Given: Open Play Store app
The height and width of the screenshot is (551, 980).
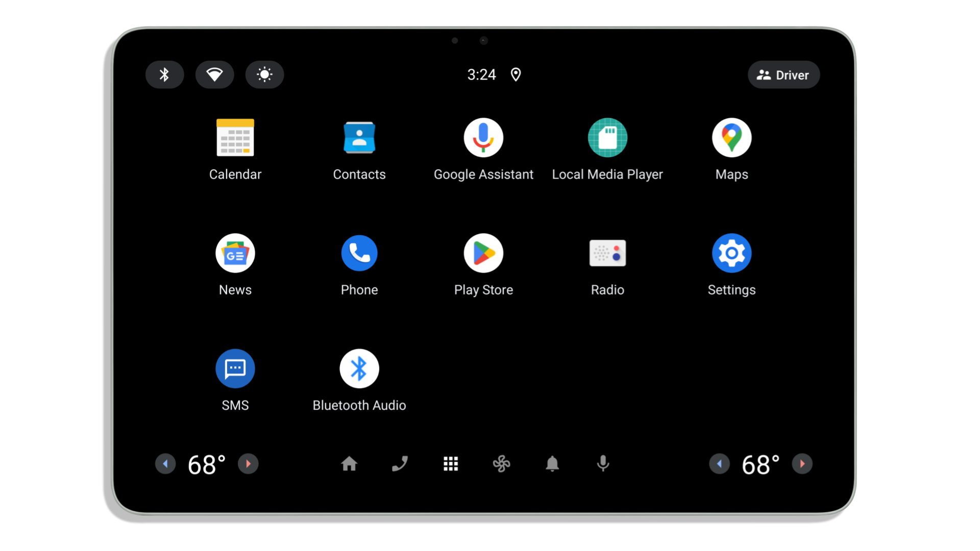Looking at the screenshot, I should [483, 253].
